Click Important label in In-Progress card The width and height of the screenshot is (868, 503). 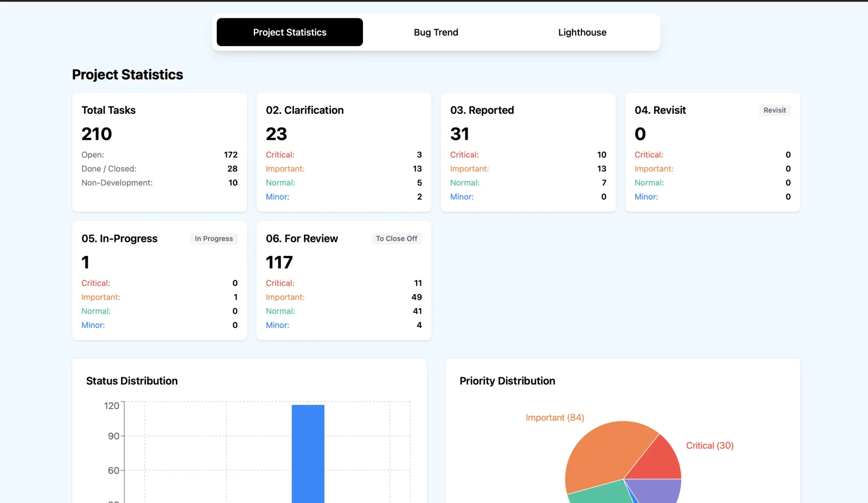101,297
